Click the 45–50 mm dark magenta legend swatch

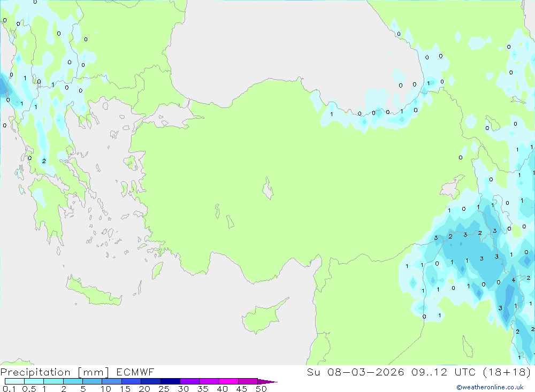[x=248, y=381]
